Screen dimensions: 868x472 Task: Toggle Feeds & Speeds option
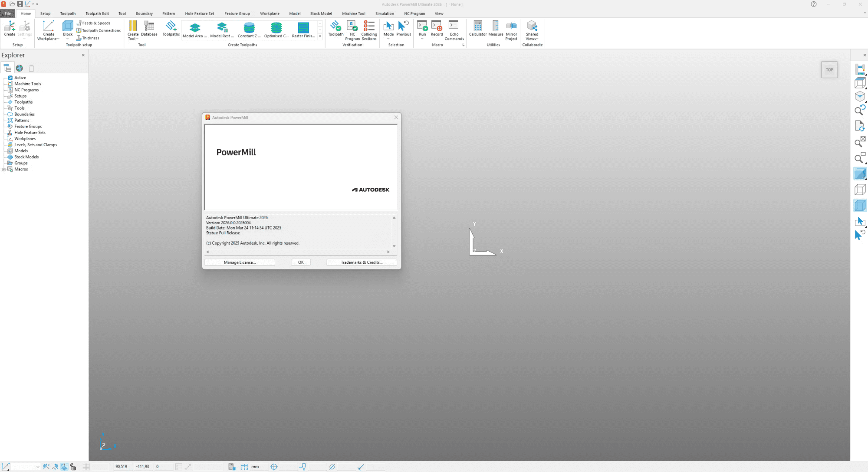(x=95, y=23)
